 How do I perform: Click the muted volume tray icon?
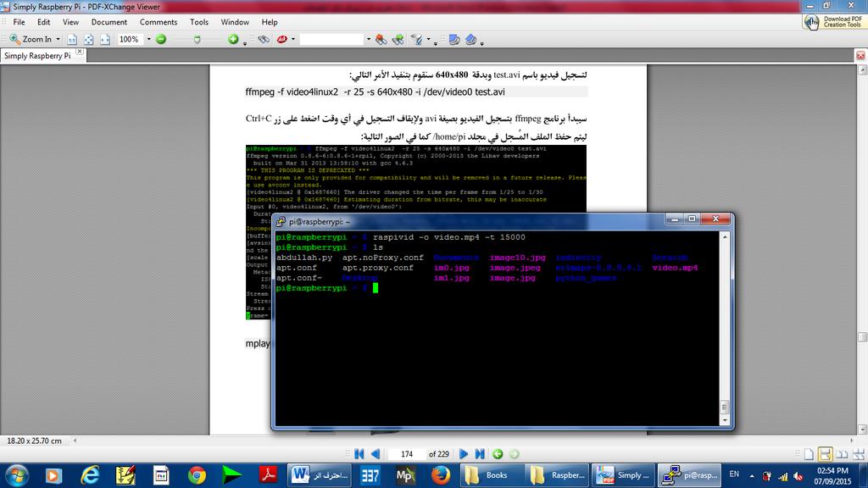(x=798, y=476)
